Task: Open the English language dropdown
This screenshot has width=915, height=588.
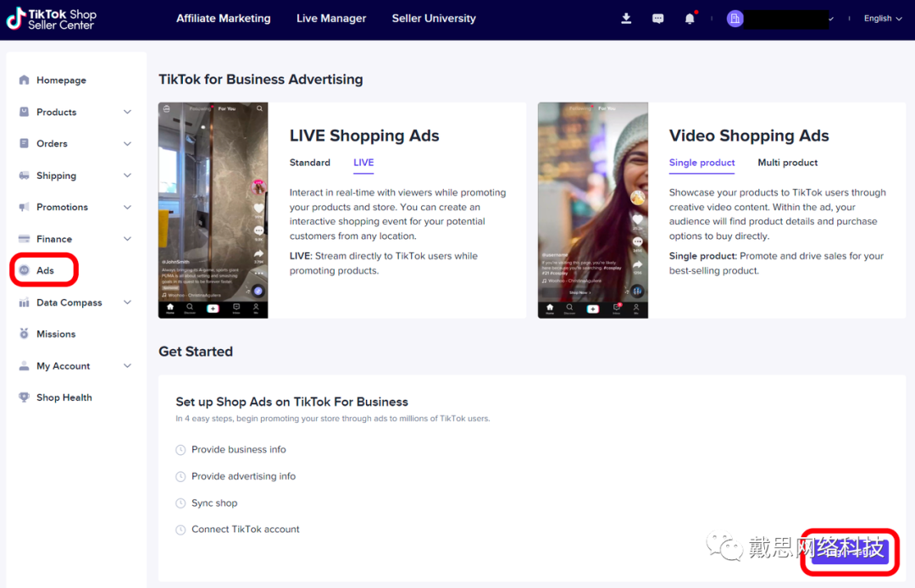Action: [x=883, y=19]
